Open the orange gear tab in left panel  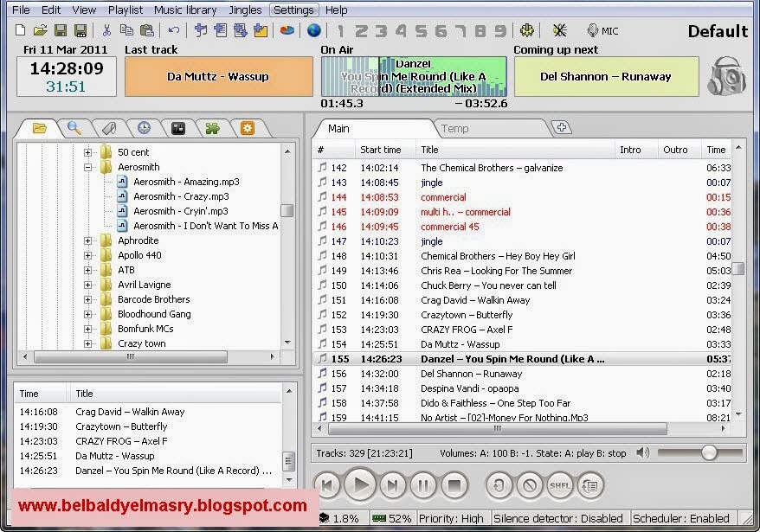point(248,128)
